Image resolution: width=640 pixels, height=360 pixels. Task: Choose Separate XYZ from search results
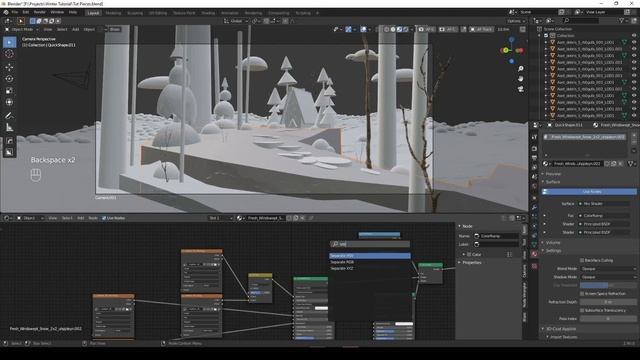click(370, 269)
